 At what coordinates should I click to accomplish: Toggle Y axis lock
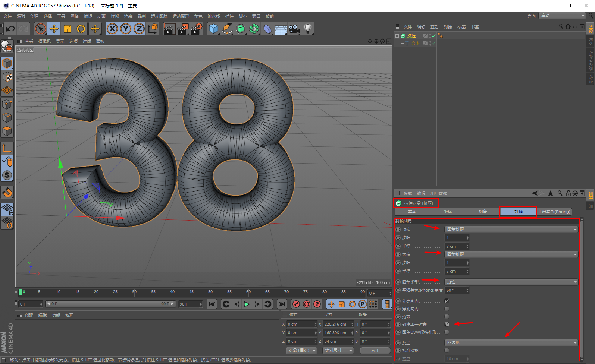click(x=126, y=29)
